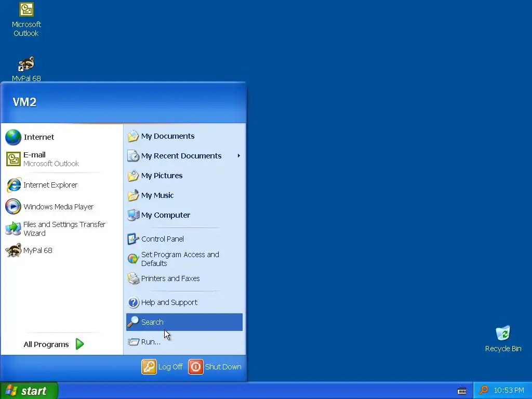Choose Run... label from Start menu
Viewport: 532px width, 399px height.
click(x=151, y=342)
